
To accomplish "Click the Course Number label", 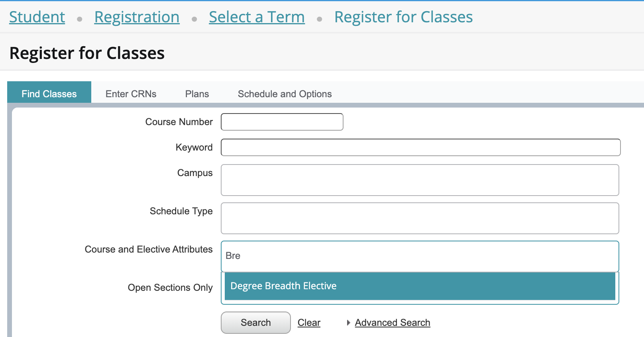I will pos(179,122).
